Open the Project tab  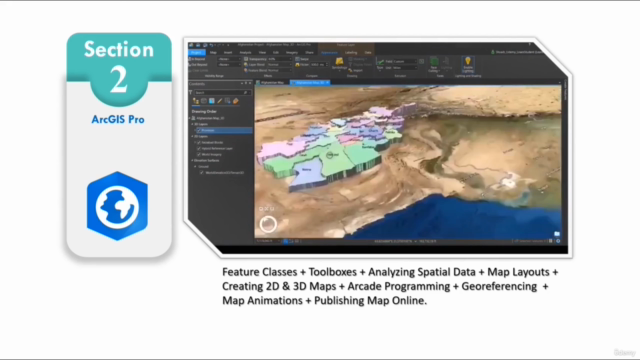pos(197,53)
